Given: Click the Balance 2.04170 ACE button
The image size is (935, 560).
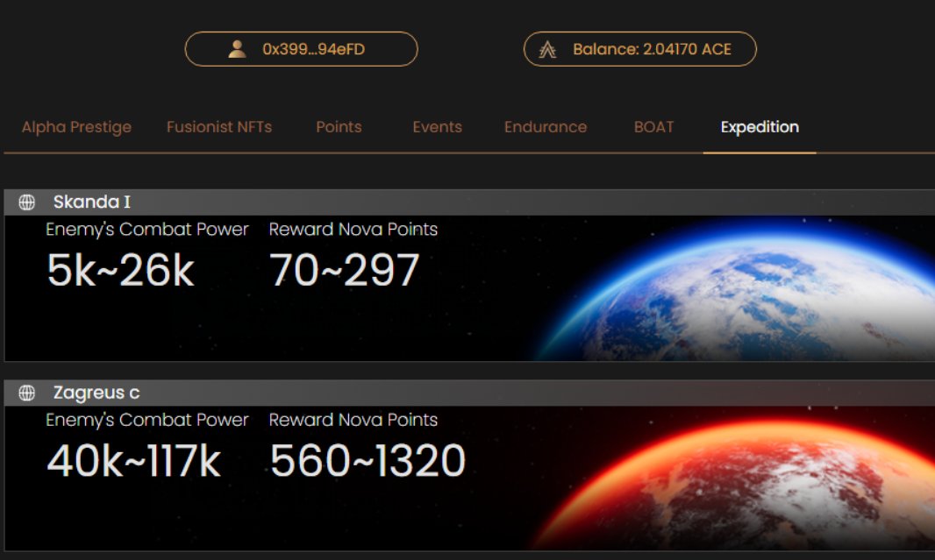Looking at the screenshot, I should pos(639,49).
